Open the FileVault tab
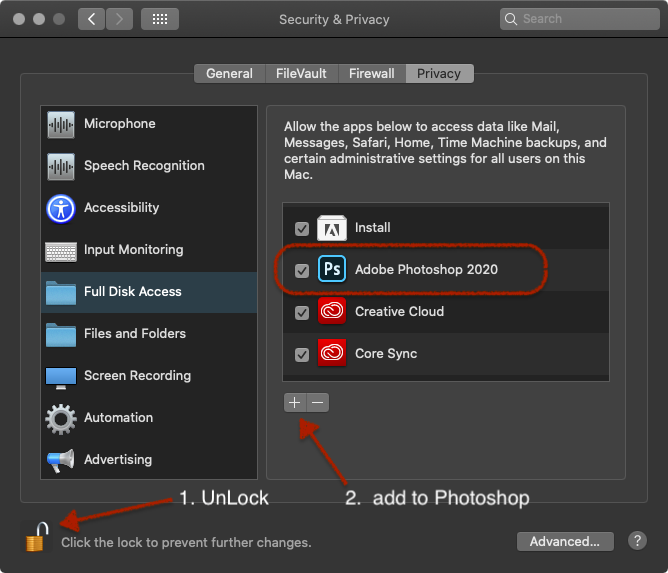Screen dimensions: 668x573 (x=302, y=73)
